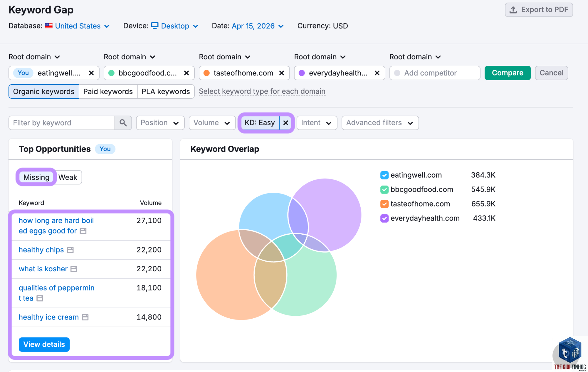Image resolution: width=588 pixels, height=372 pixels.
Task: Remove bbcgoodfood domain with its X
Action: 186,73
